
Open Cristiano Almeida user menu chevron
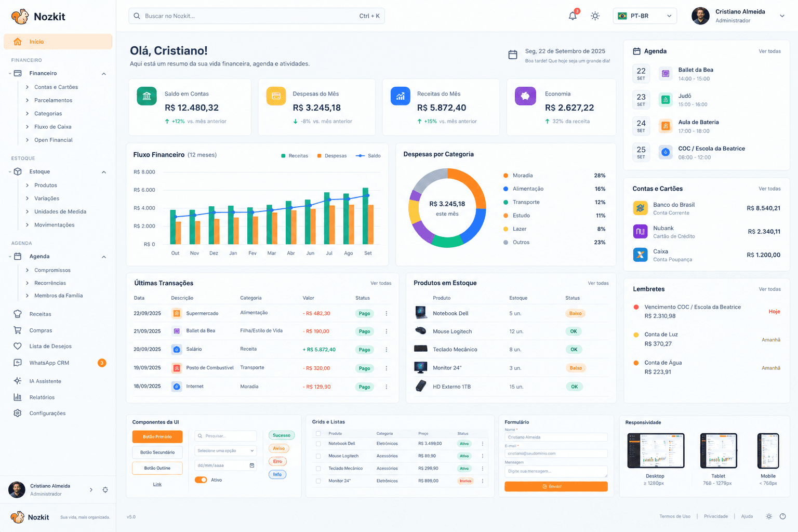tap(782, 16)
